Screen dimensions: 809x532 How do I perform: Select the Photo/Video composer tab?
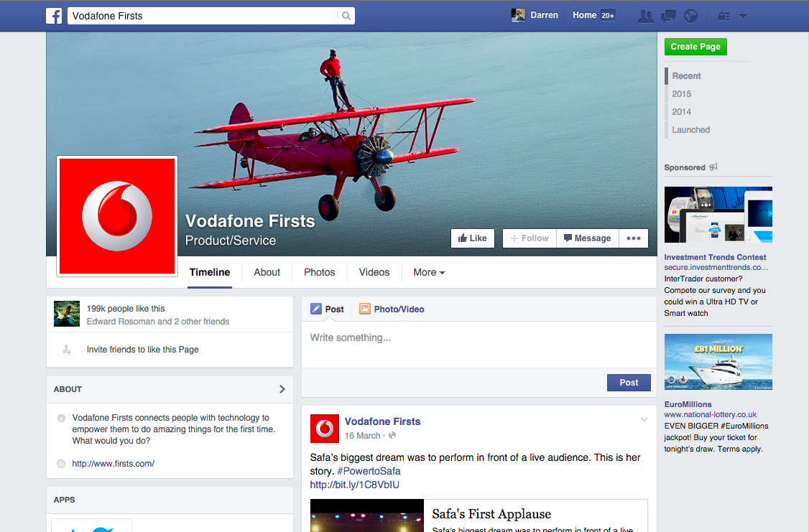click(x=392, y=309)
